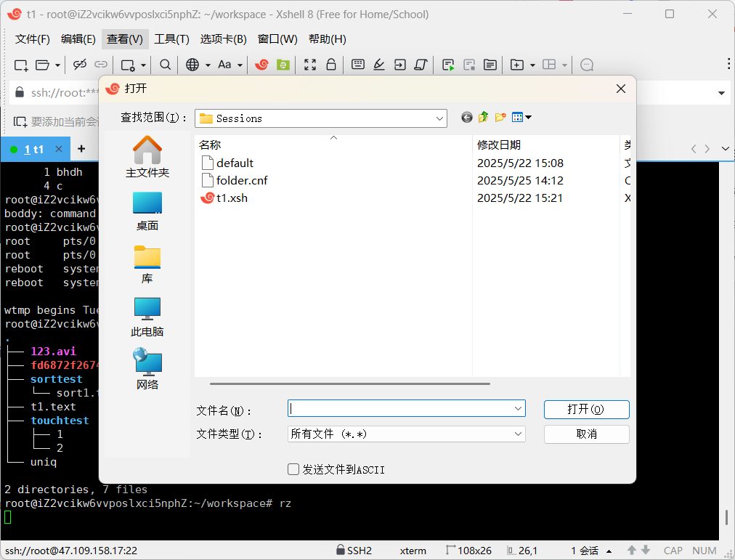The height and width of the screenshot is (560, 735).
Task: Expand the tab list chevron on right
Action: point(725,149)
